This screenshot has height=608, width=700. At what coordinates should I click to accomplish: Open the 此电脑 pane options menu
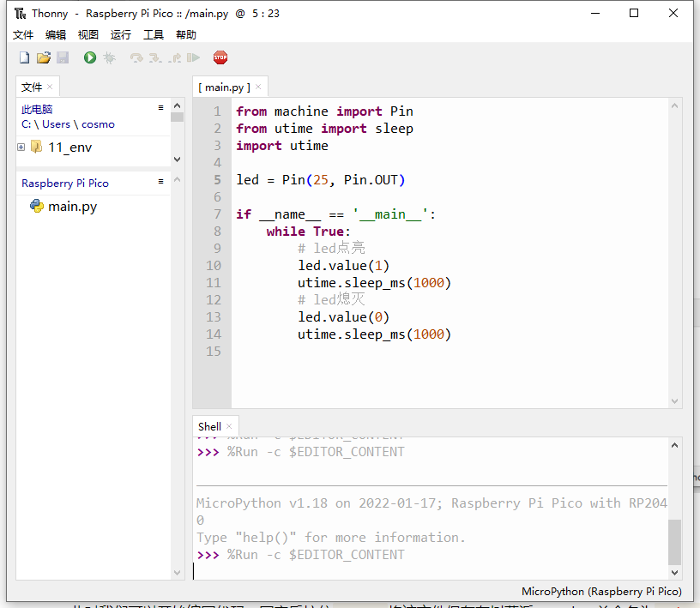[160, 107]
